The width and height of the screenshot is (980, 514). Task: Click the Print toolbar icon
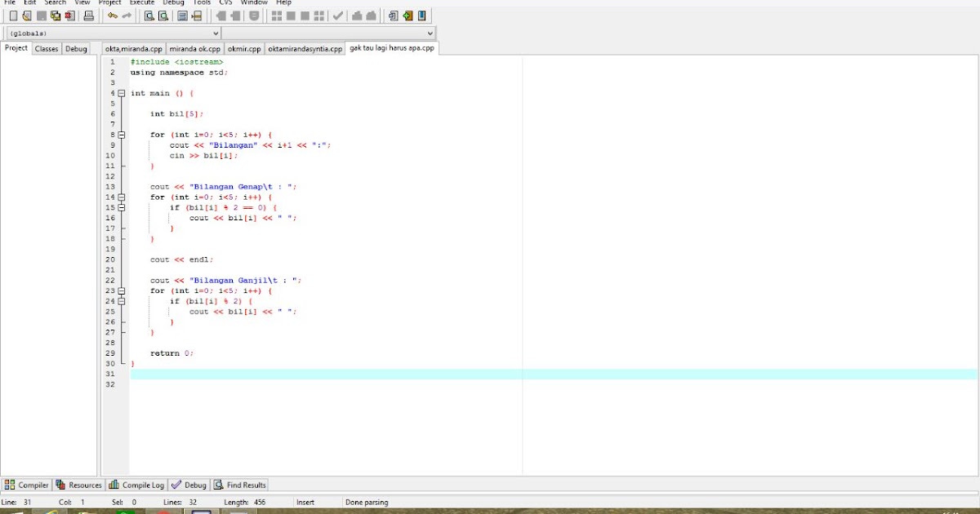89,16
